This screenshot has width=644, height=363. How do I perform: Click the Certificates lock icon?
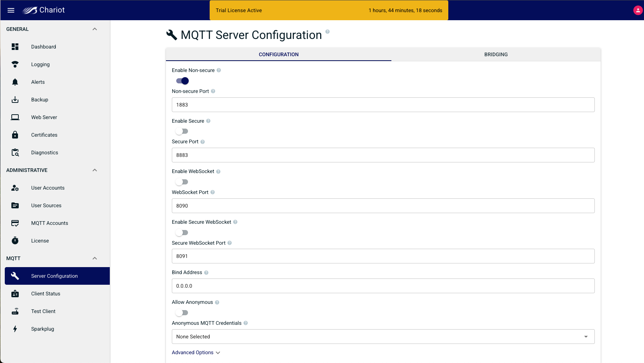(15, 135)
